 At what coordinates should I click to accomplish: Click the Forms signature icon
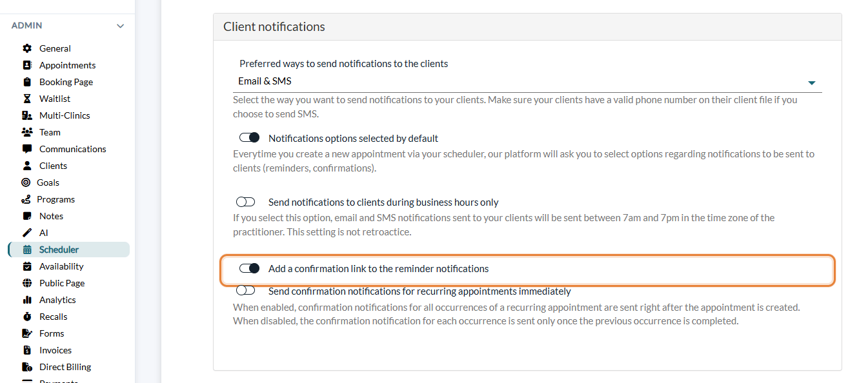click(27, 333)
